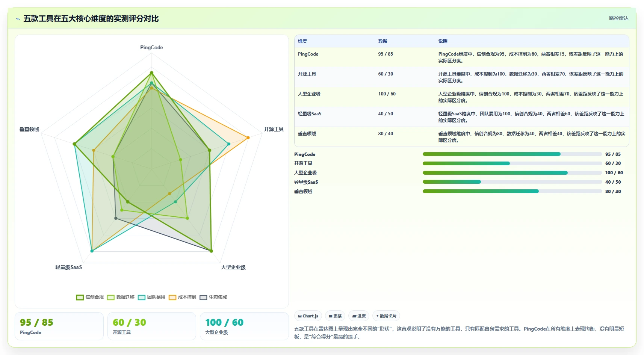The width and height of the screenshot is (644, 355).
Task: Click the chart title 五款工具在五大核心维度的实测评分对比
Action: [x=91, y=19]
